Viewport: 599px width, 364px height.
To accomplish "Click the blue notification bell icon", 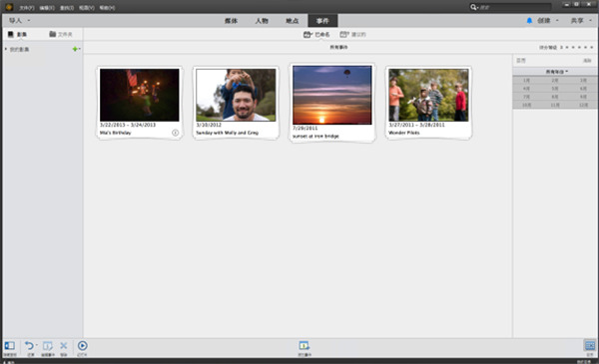I will point(529,21).
